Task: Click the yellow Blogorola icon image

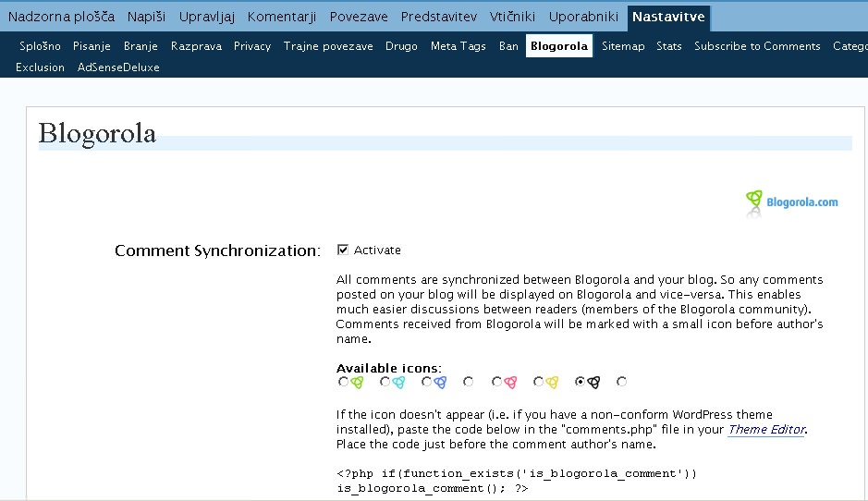Action: pyautogui.click(x=552, y=382)
